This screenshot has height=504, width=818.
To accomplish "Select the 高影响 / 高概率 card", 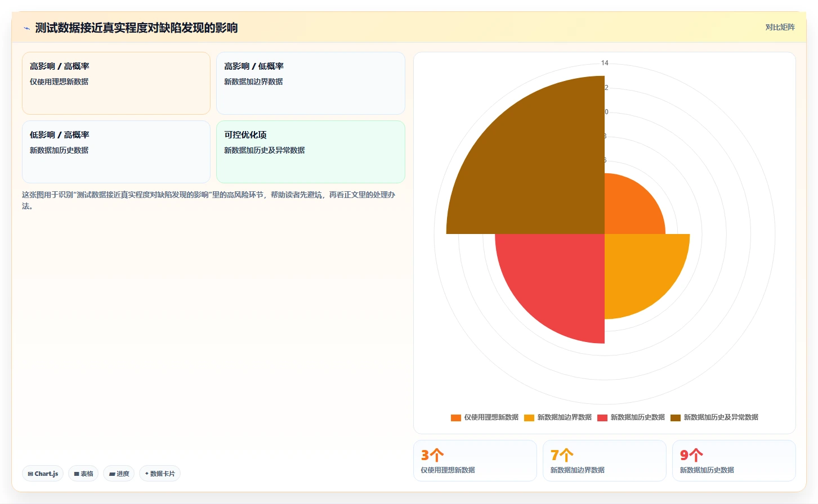I will click(116, 83).
